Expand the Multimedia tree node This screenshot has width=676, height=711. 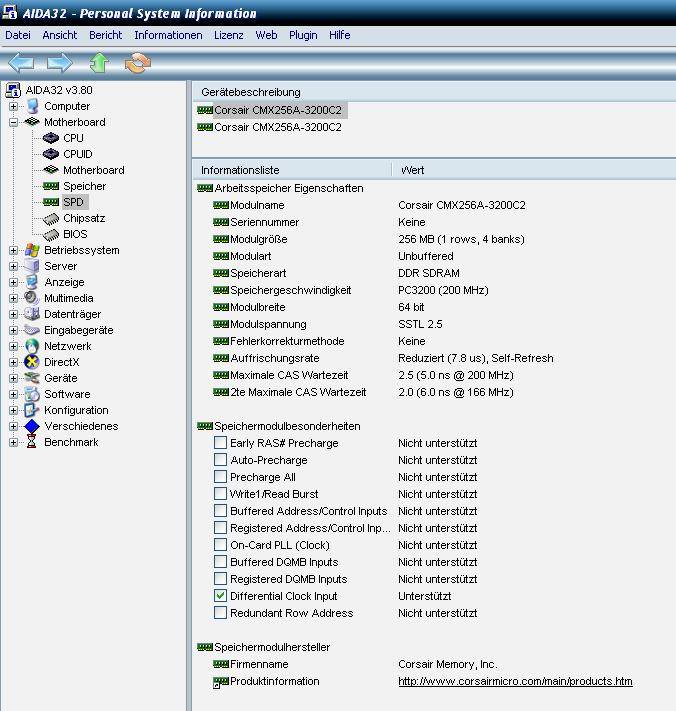click(x=14, y=298)
